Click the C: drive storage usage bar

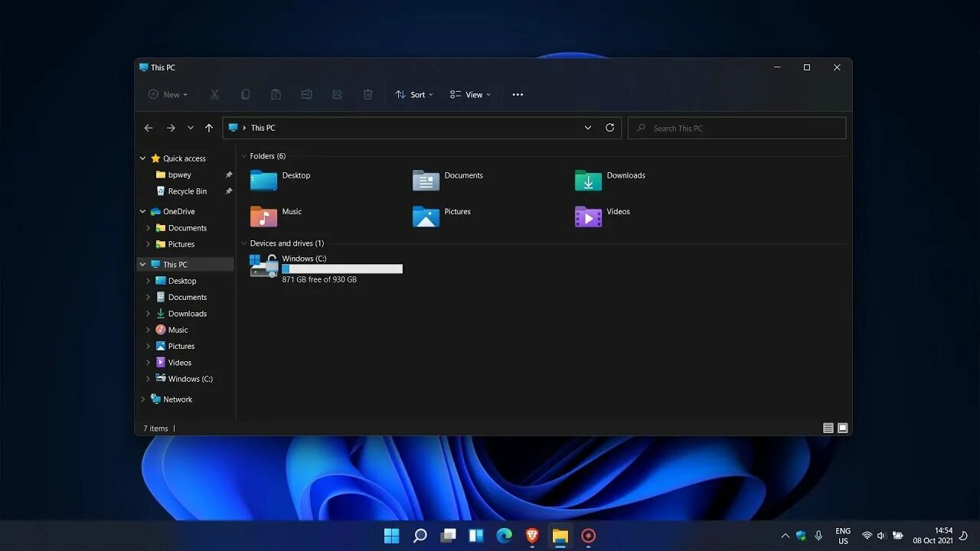coord(342,269)
